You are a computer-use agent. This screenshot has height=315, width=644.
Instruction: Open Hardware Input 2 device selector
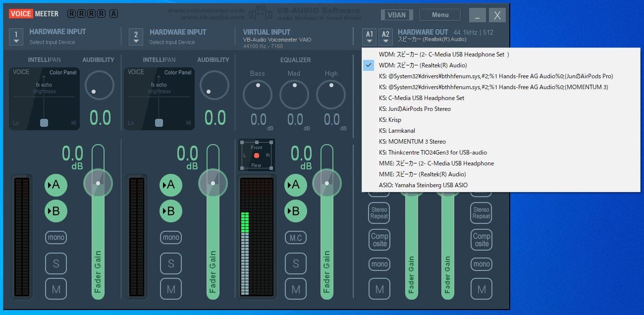click(x=136, y=37)
